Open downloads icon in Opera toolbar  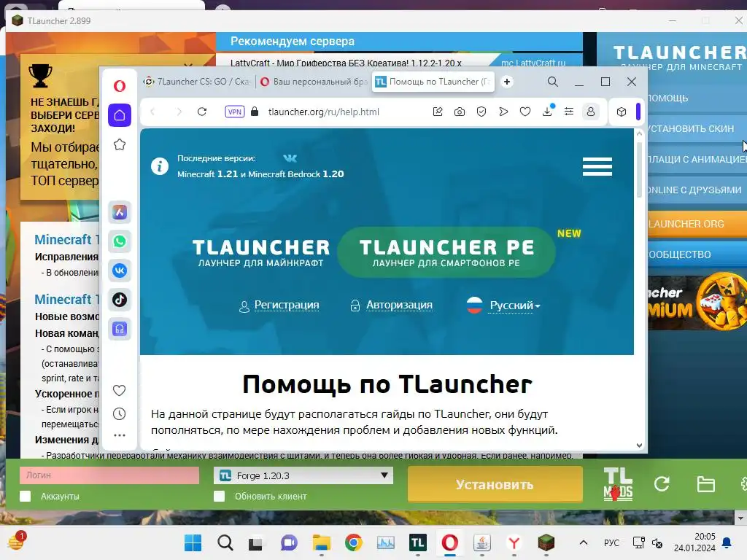pos(547,111)
